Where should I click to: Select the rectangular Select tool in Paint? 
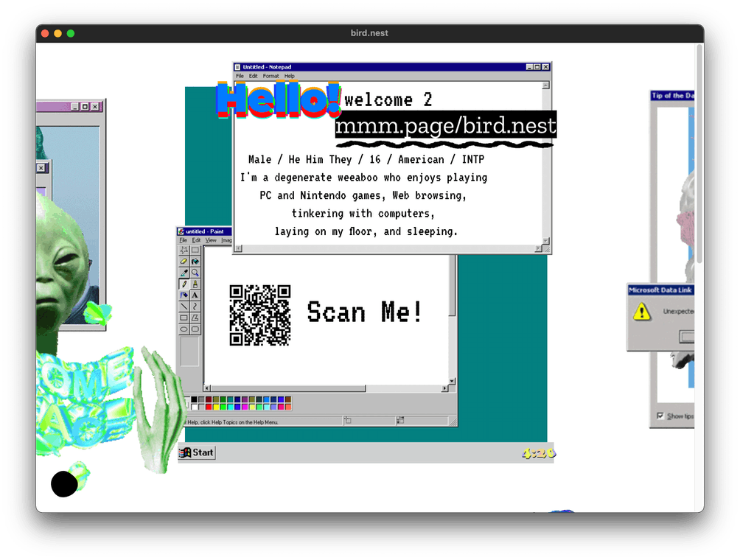(195, 250)
